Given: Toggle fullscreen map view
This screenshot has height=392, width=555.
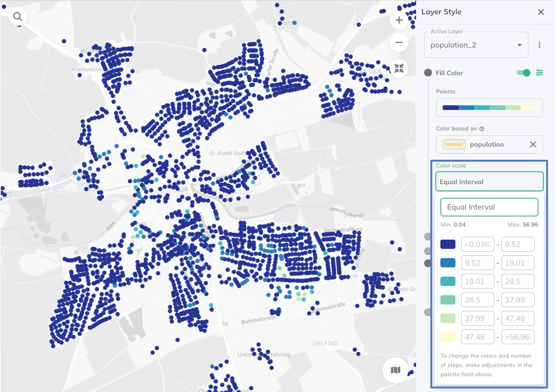Looking at the screenshot, I should pos(399,68).
